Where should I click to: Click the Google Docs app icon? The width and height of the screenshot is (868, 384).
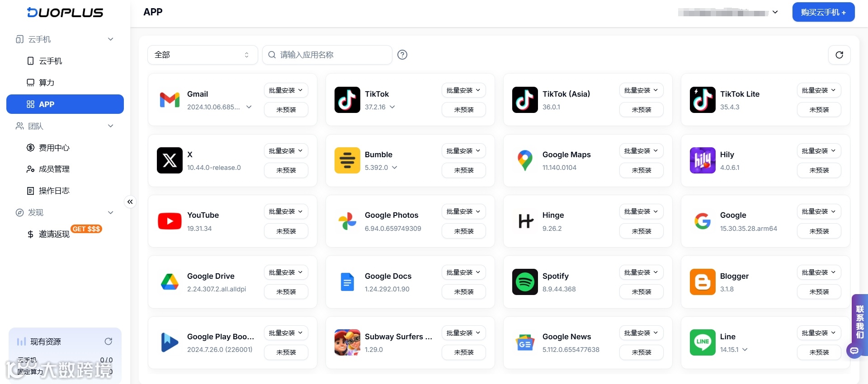click(x=347, y=282)
